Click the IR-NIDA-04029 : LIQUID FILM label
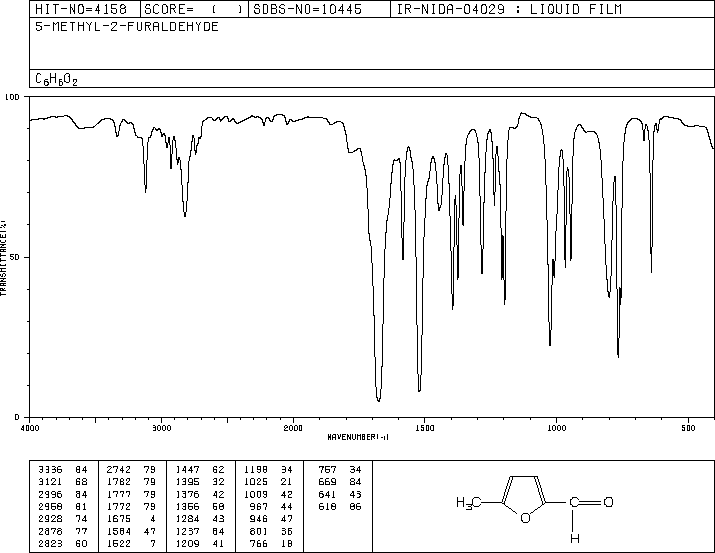This screenshot has height=553, width=715. (x=509, y=9)
